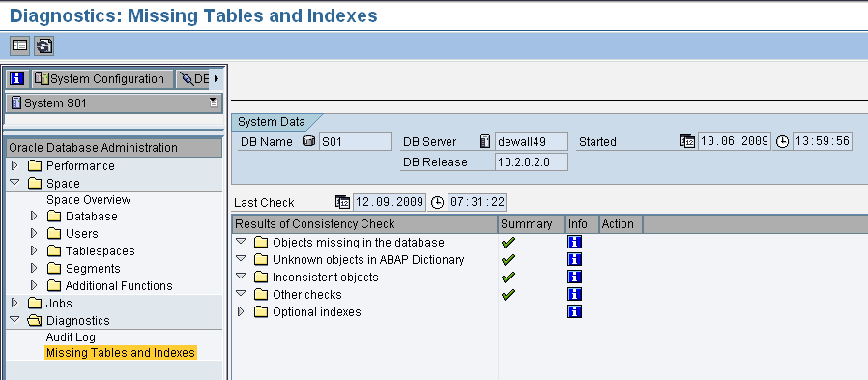Click the calendar icon next to Last Check
Image resolution: width=868 pixels, height=380 pixels.
tap(343, 202)
